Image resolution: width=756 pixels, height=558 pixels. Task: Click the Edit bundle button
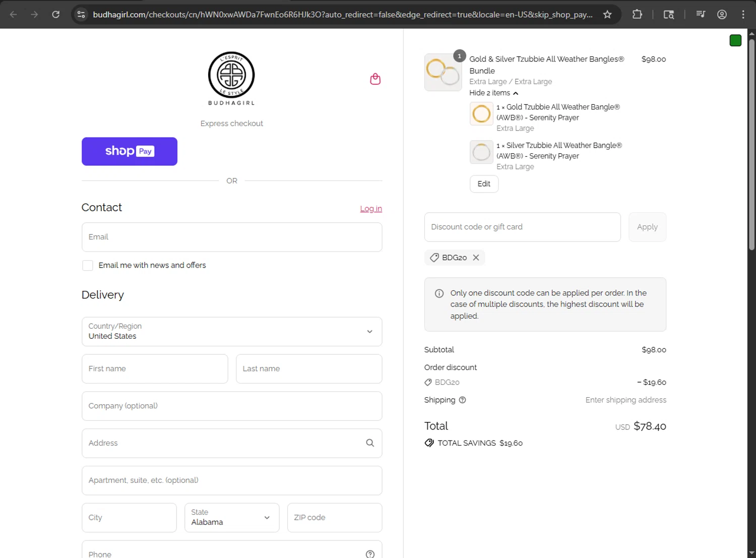point(484,184)
